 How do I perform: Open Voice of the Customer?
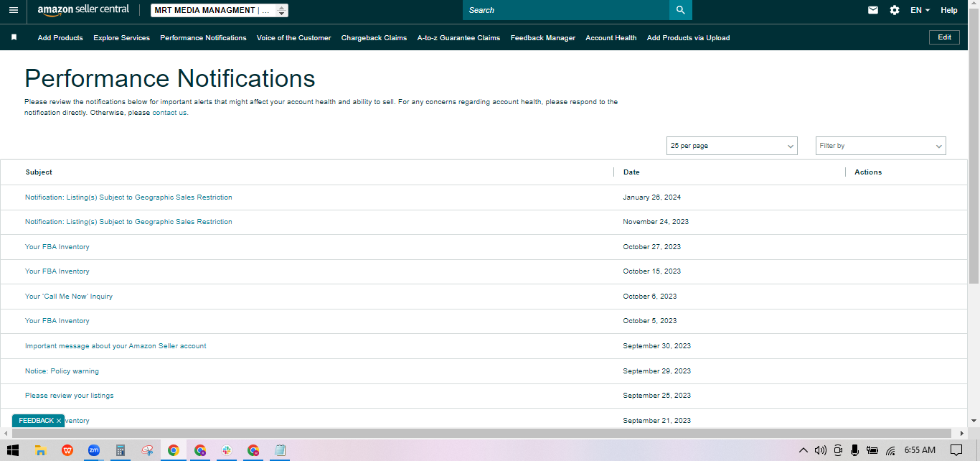click(294, 37)
